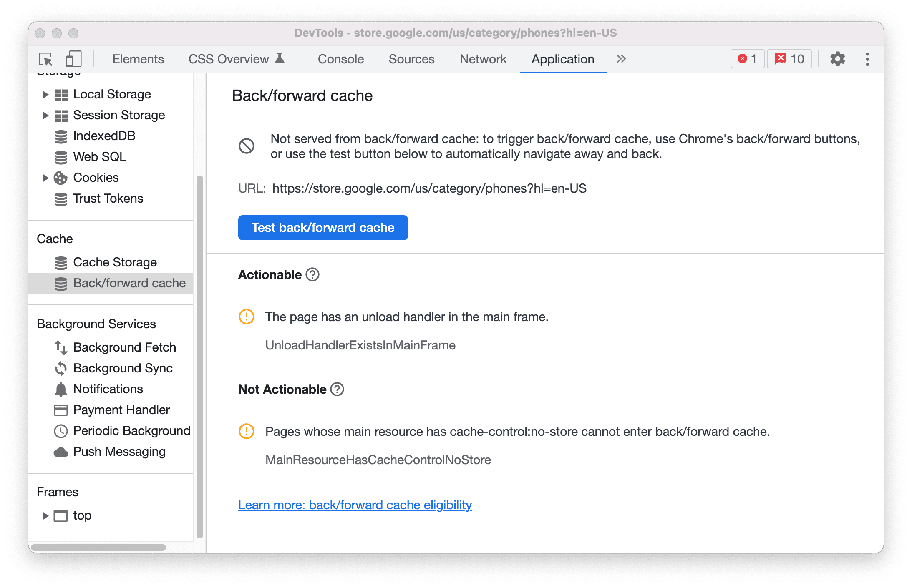Image resolution: width=912 pixels, height=588 pixels.
Task: Click the Application tab in DevTools
Action: [x=562, y=59]
